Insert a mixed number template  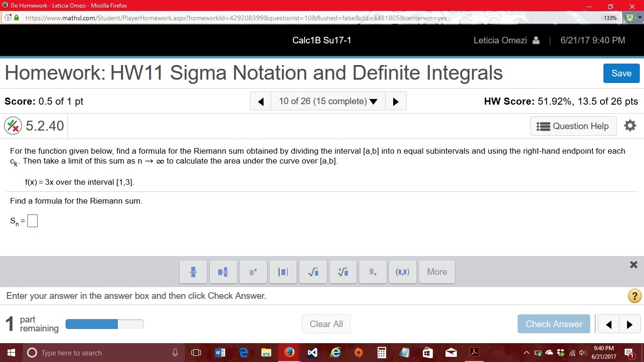point(223,272)
